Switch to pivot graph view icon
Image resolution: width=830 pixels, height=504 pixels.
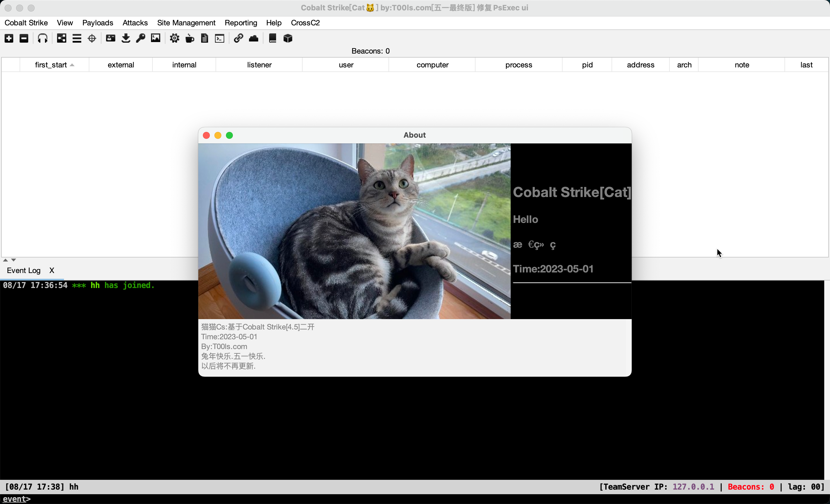62,38
